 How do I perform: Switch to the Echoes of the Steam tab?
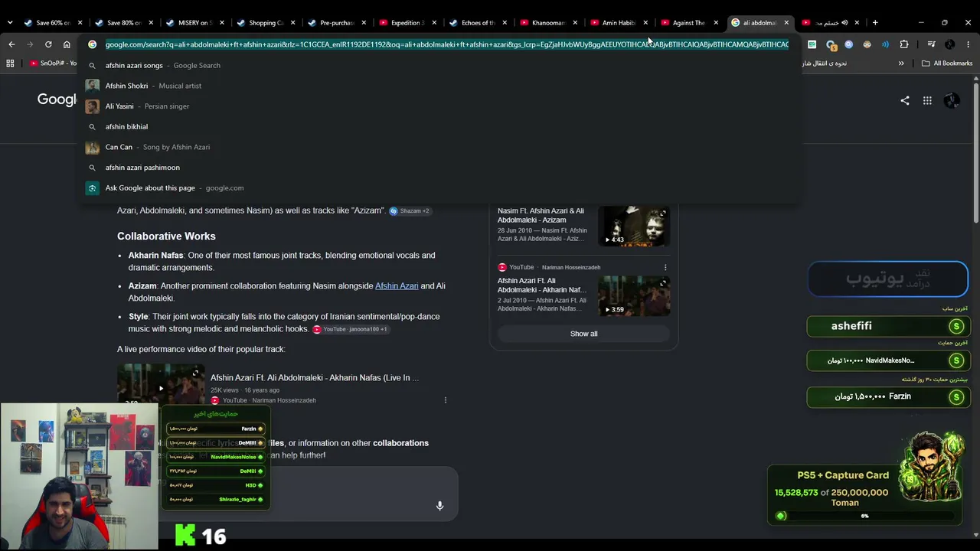pos(479,23)
